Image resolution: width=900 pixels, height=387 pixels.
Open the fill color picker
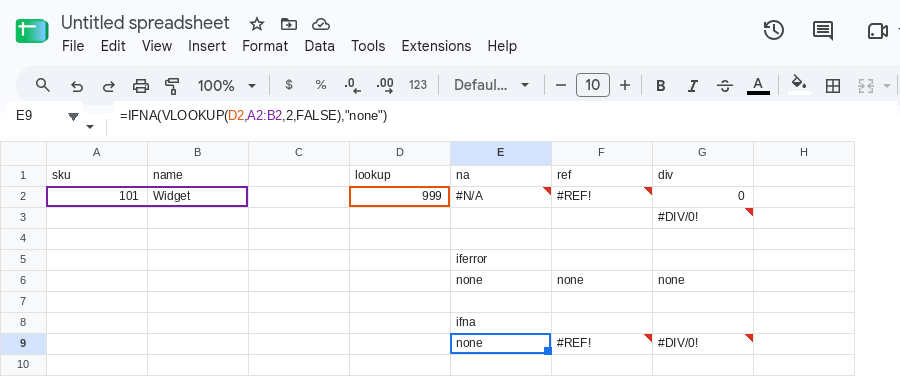pyautogui.click(x=799, y=85)
